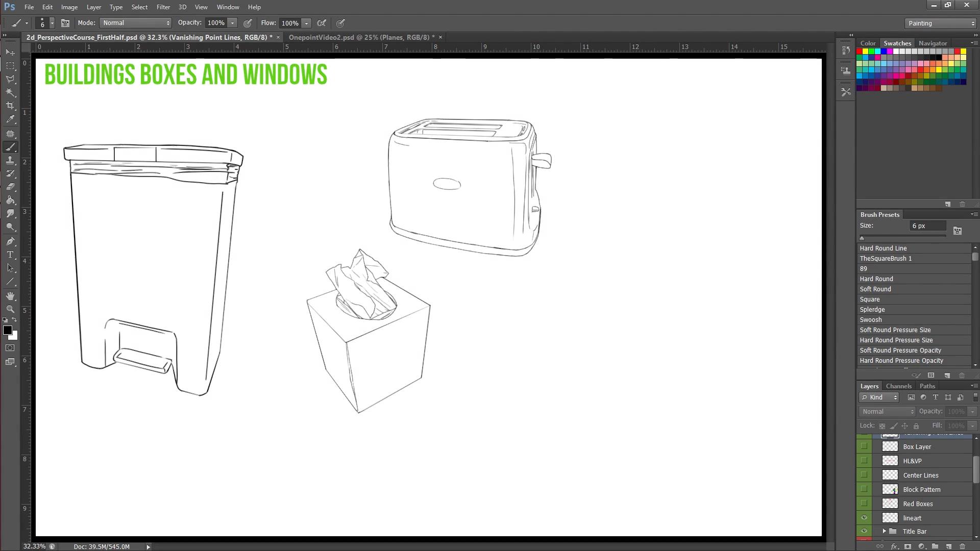Select the Magic Wand tool

pos(10,92)
